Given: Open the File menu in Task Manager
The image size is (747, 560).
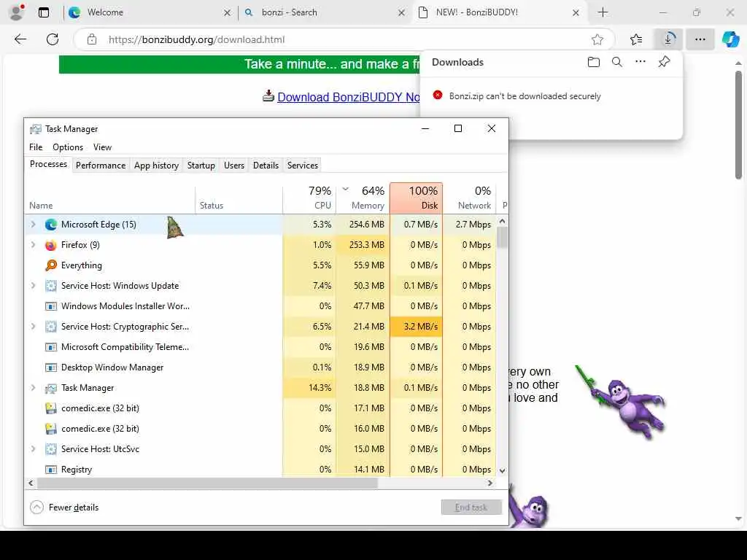Looking at the screenshot, I should click(36, 147).
